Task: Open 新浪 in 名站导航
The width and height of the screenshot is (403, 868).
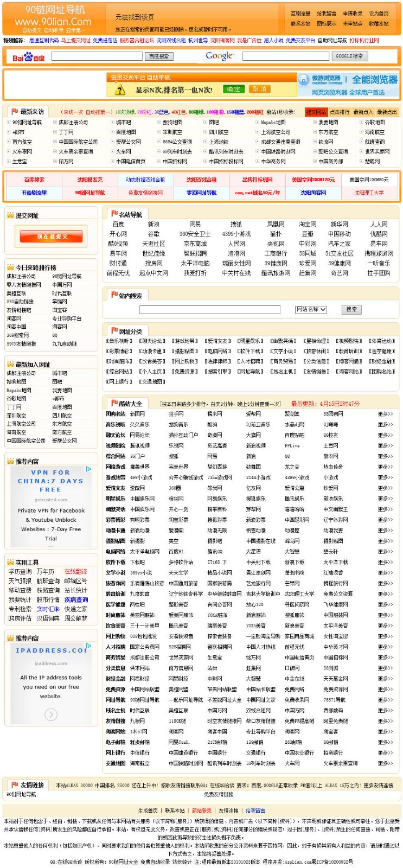Action: tap(153, 224)
